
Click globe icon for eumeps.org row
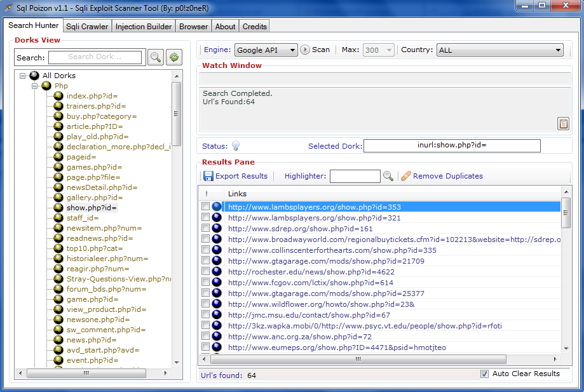(x=217, y=347)
